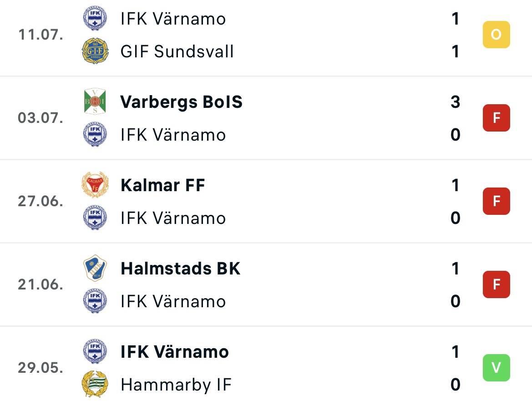
Task: Open GIF Sundsvall team name
Action: (x=177, y=51)
